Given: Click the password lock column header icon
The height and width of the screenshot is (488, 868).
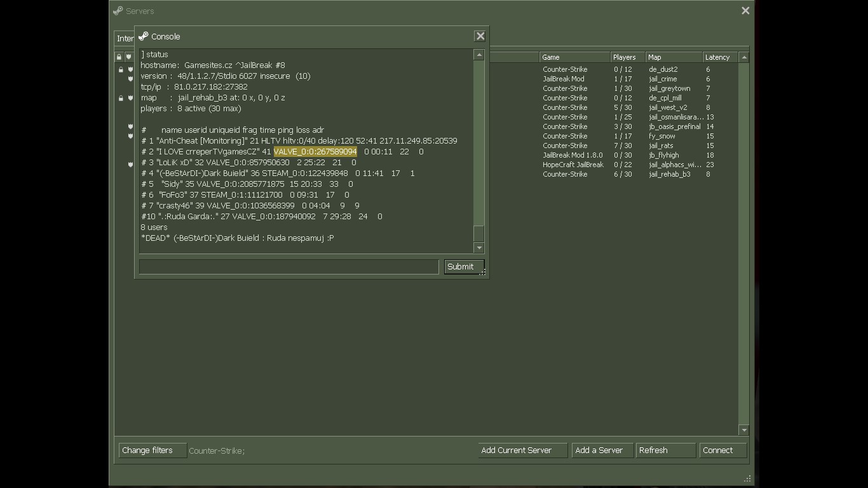Looking at the screenshot, I should (x=119, y=57).
